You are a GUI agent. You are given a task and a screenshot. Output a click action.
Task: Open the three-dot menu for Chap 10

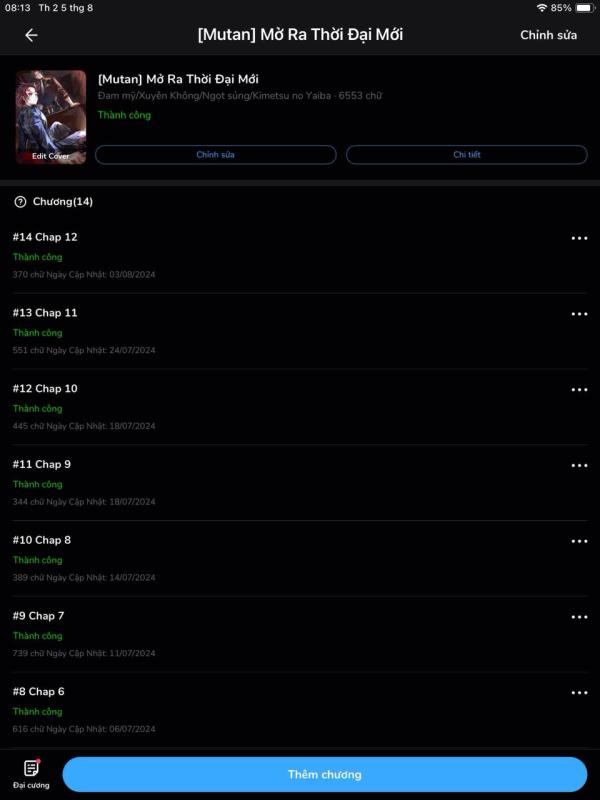[x=579, y=390]
